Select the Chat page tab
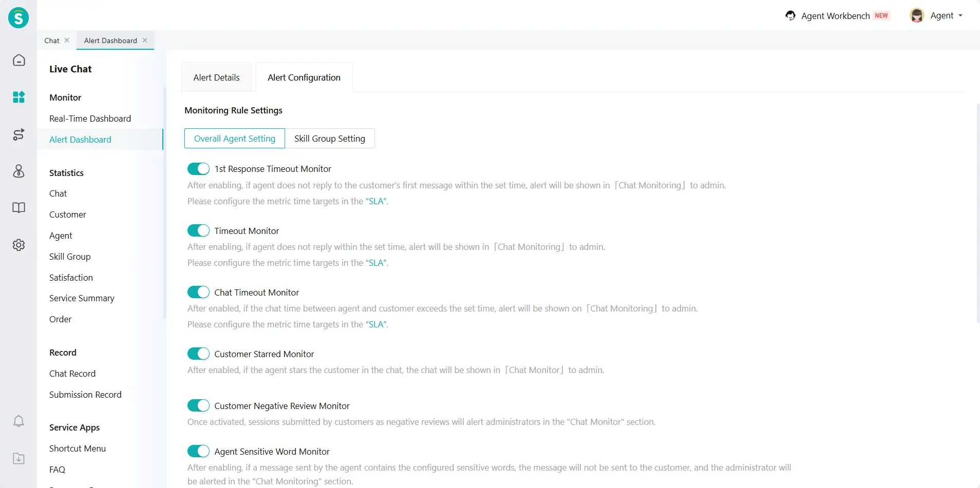Screen dimensions: 980x488 pos(52,41)
